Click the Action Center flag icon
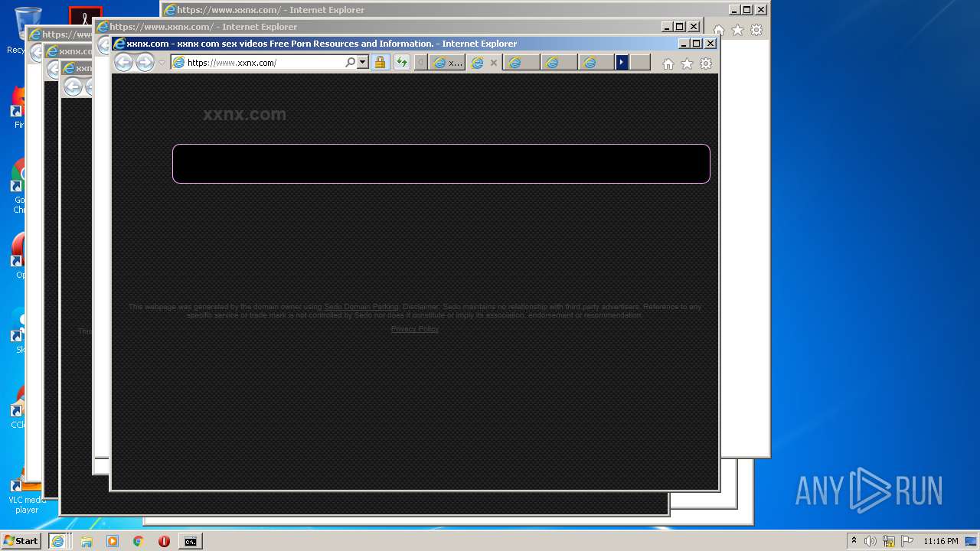This screenshot has height=551, width=980. click(x=907, y=541)
